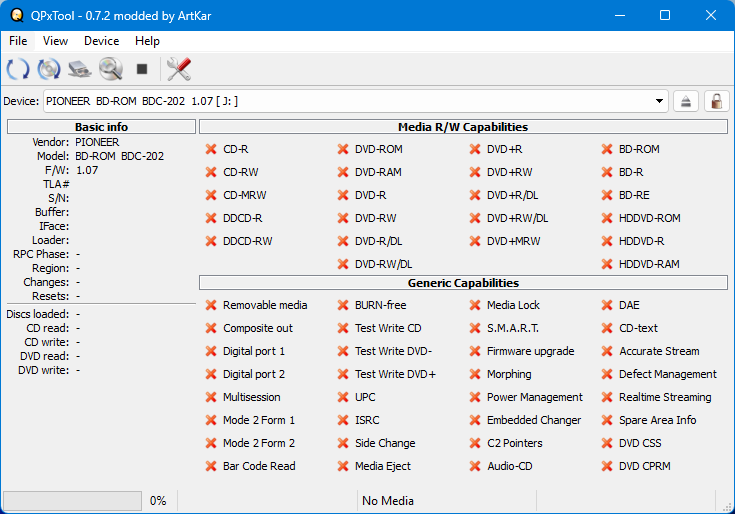Screen dimensions: 735x514
Task: Click the red X beside Removable media
Action: pyautogui.click(x=211, y=305)
